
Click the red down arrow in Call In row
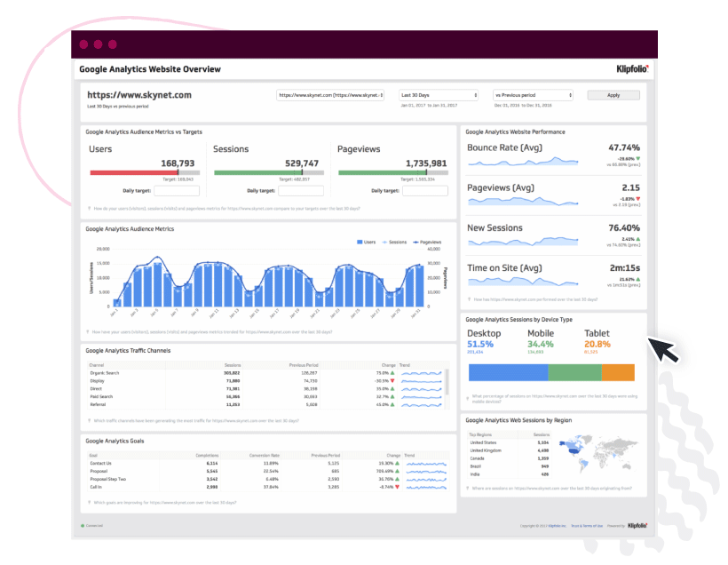[x=398, y=487]
